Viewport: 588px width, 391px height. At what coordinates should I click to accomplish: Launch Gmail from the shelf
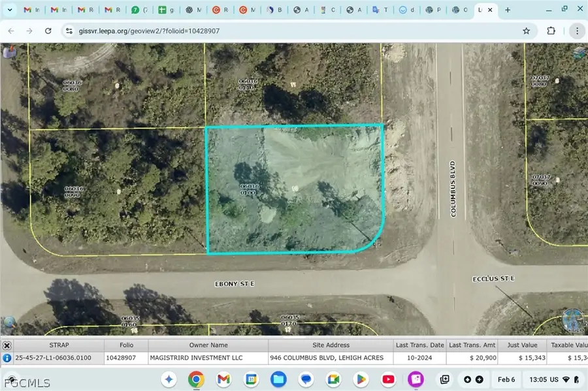tap(223, 379)
